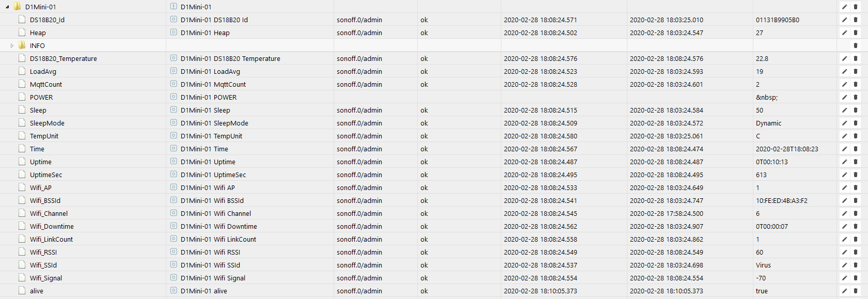Delete the Heap state using trash icon

[856, 33]
